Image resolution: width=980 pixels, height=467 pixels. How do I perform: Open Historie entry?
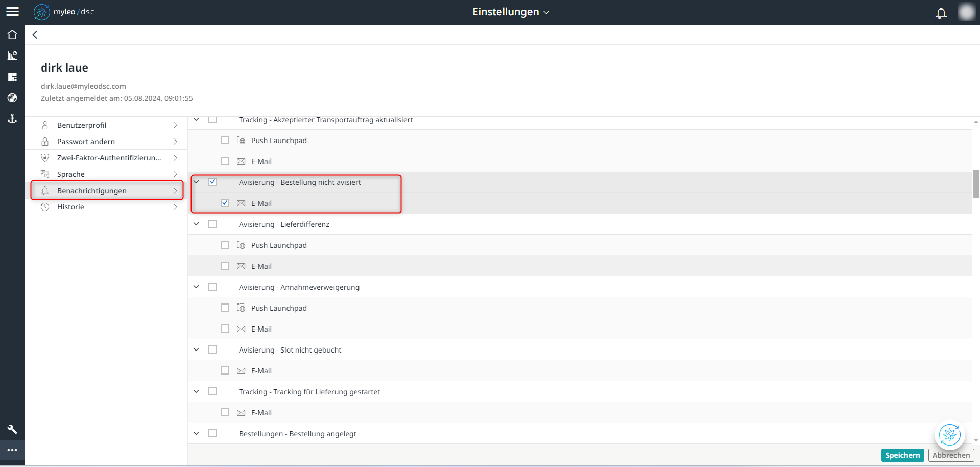(106, 207)
